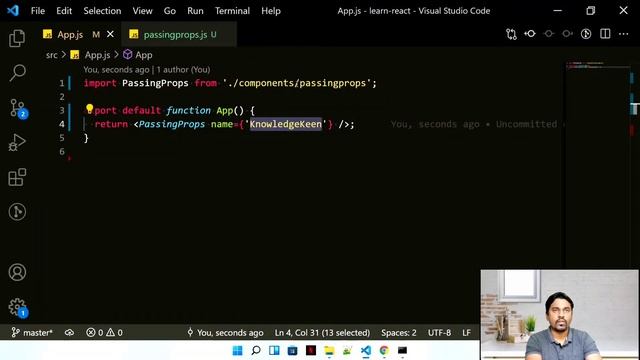Open the editor More Actions ellipsis
The image size is (640, 360).
623,34
